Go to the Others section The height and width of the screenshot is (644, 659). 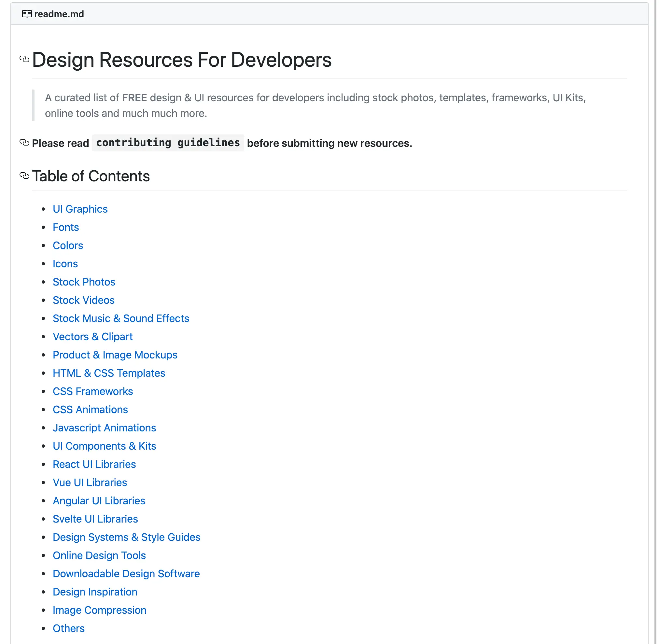click(x=69, y=629)
